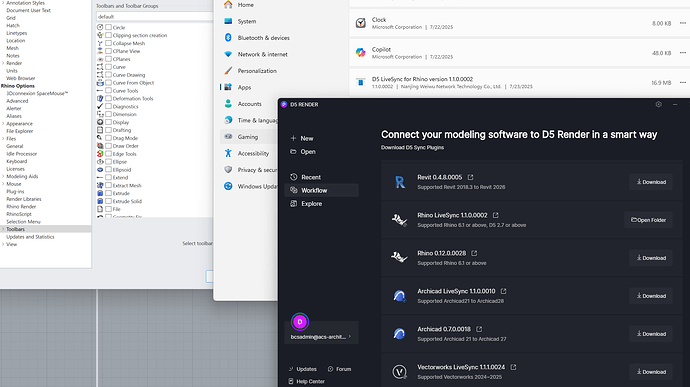Open the Help Center link

click(307, 381)
